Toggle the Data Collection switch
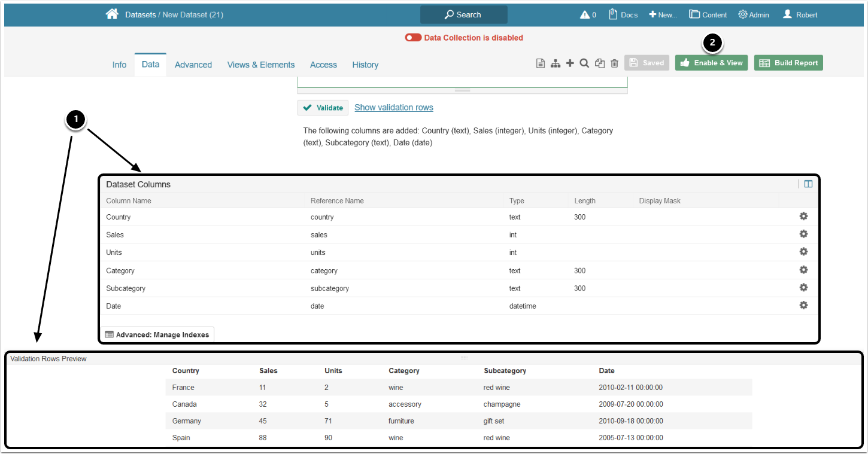 click(x=413, y=38)
